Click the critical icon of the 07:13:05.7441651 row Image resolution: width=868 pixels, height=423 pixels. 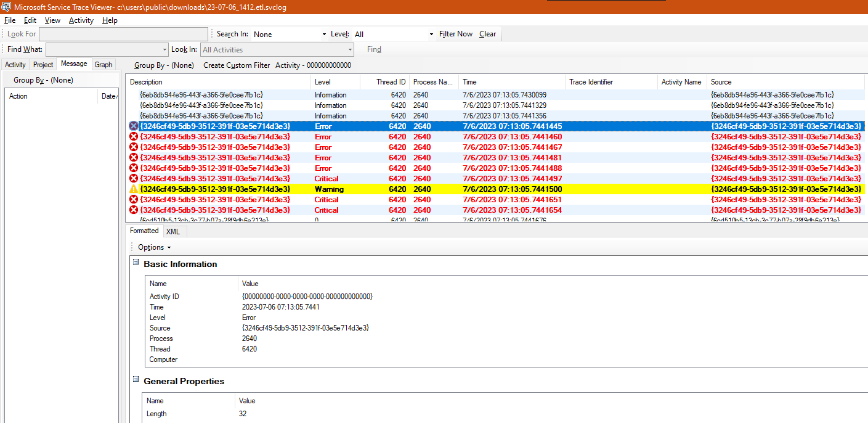coord(134,200)
